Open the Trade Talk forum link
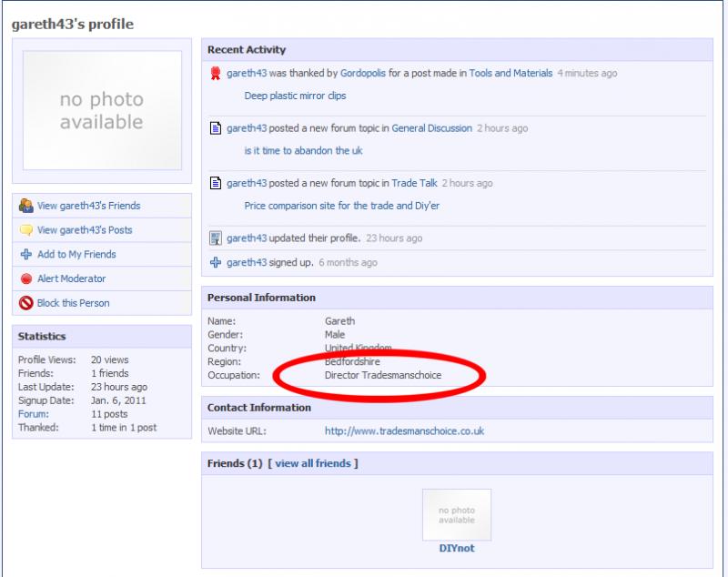The height and width of the screenshot is (577, 728). (414, 183)
